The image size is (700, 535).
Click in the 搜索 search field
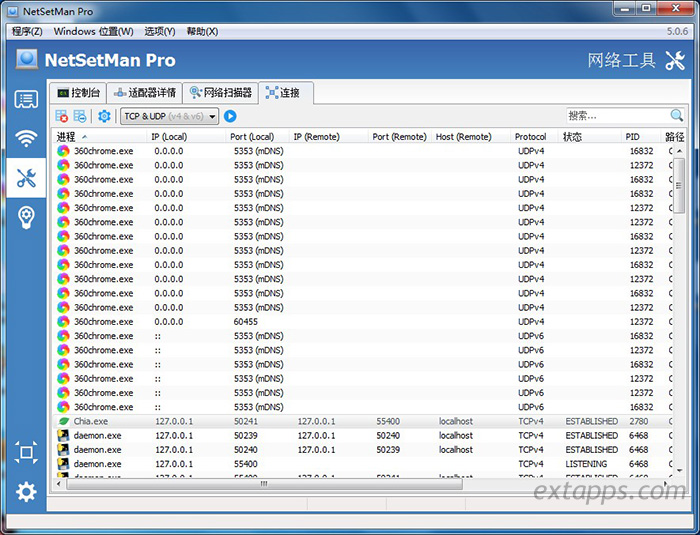click(x=618, y=116)
